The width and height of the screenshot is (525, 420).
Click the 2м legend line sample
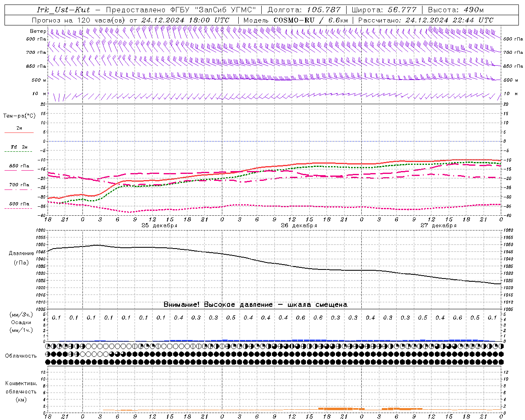click(19, 132)
